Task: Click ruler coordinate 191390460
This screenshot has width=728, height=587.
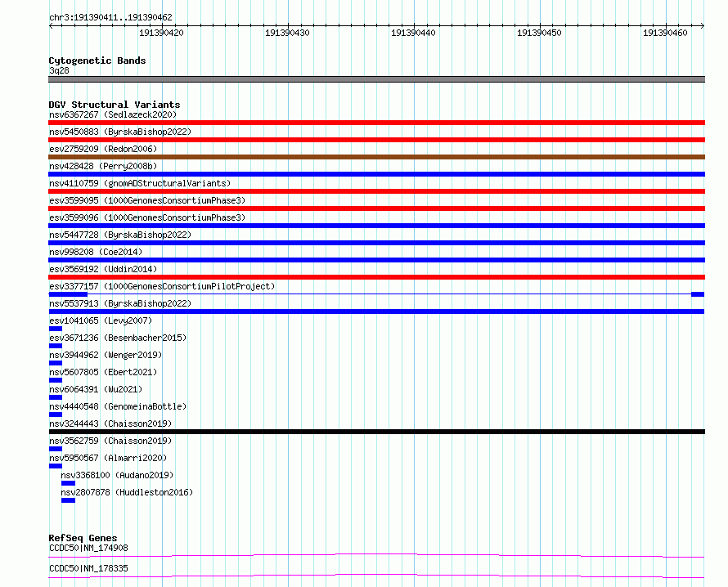Action: [x=665, y=33]
